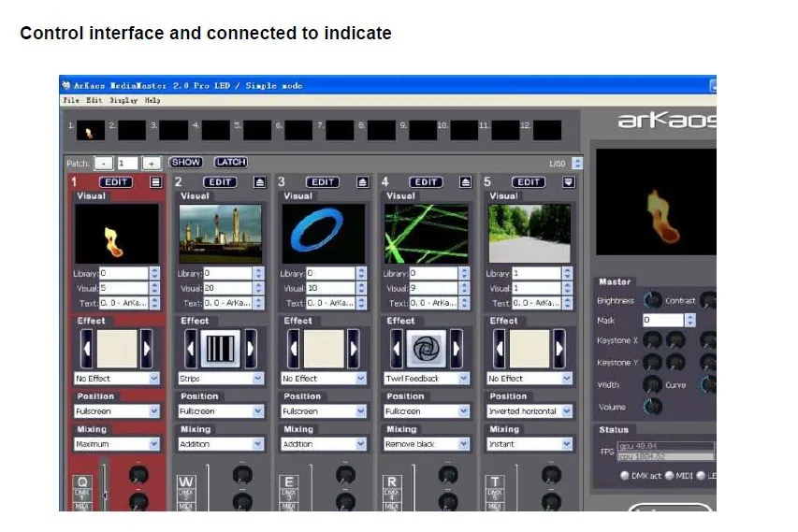Click previous effect arrow on layer 2
The image size is (798, 532).
point(190,349)
